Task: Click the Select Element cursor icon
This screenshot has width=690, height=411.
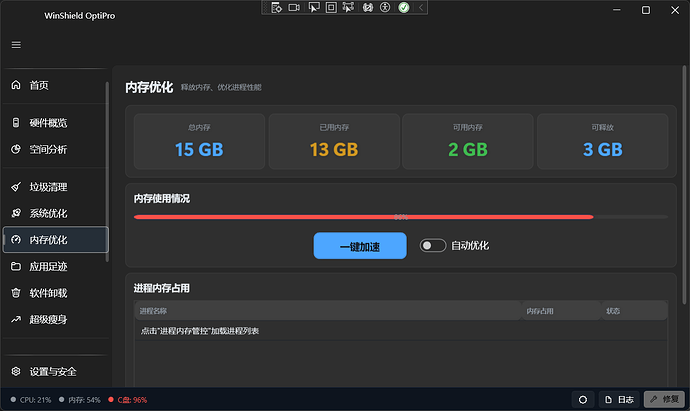Action: coord(314,7)
